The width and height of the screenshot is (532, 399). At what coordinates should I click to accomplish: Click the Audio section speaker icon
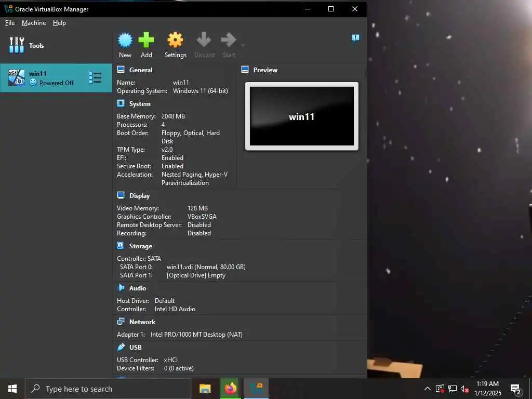(121, 288)
